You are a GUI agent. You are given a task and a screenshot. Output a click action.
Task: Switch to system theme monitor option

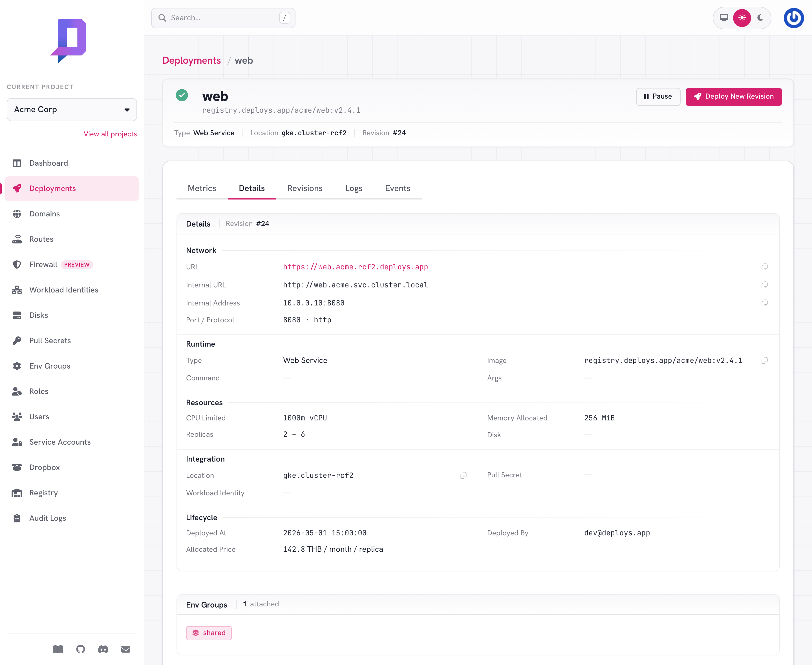tap(724, 18)
